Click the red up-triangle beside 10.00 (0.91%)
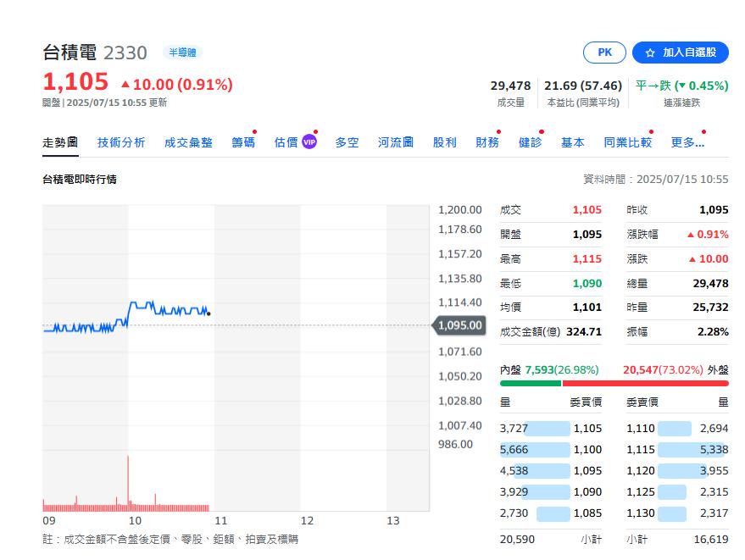Image resolution: width=745 pixels, height=560 pixels. tap(125, 85)
